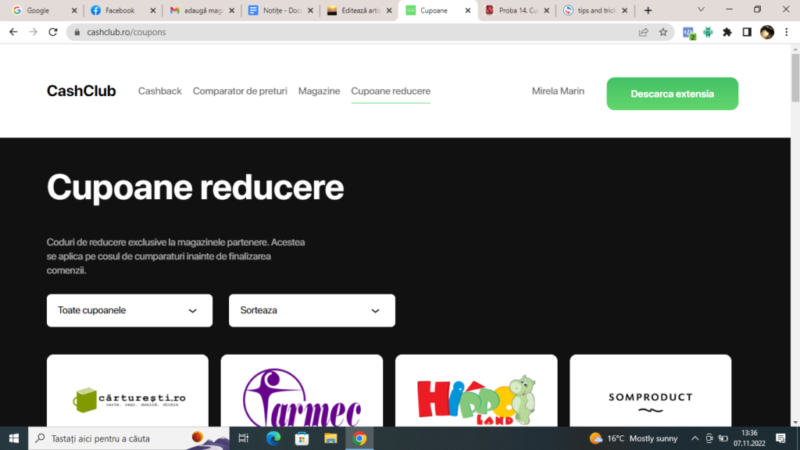Click the CashClub logo

(x=81, y=91)
